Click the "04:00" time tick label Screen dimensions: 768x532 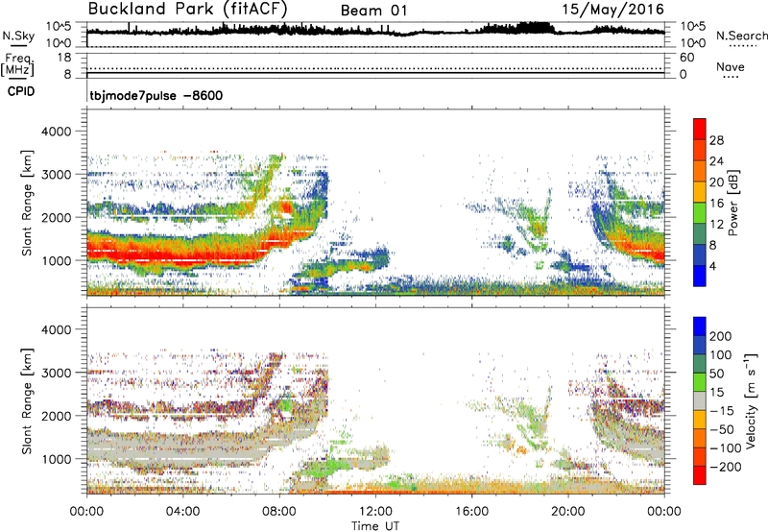coord(182,512)
